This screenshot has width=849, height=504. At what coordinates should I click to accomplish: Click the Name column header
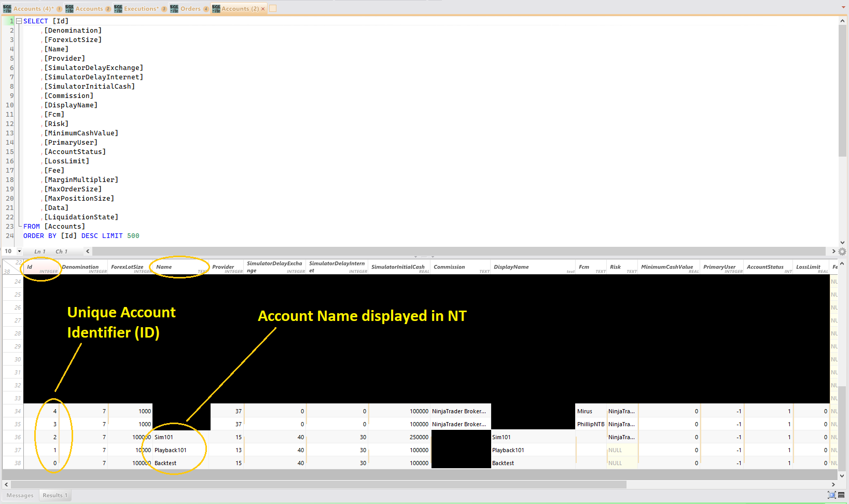tap(182, 267)
